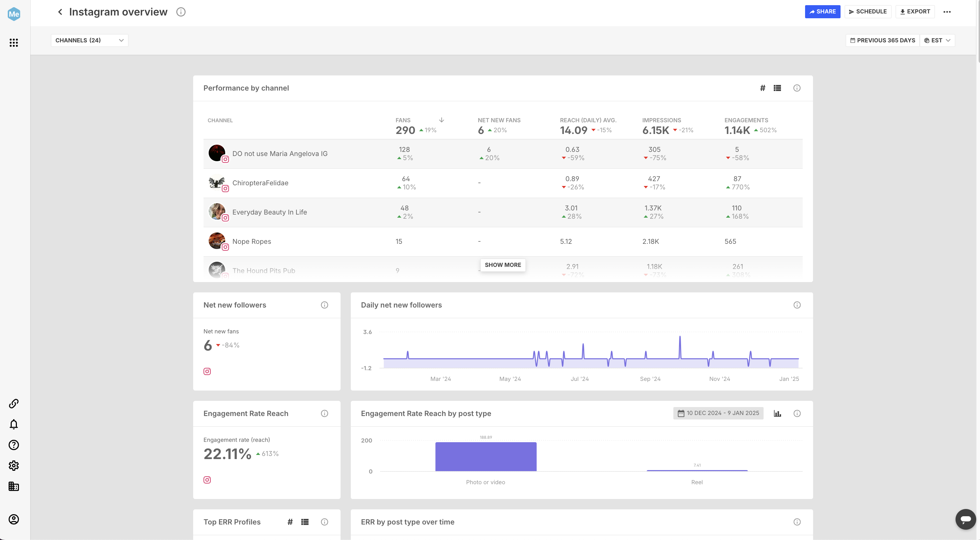Switch Performance by channel to list view
This screenshot has width=980, height=540.
[777, 88]
